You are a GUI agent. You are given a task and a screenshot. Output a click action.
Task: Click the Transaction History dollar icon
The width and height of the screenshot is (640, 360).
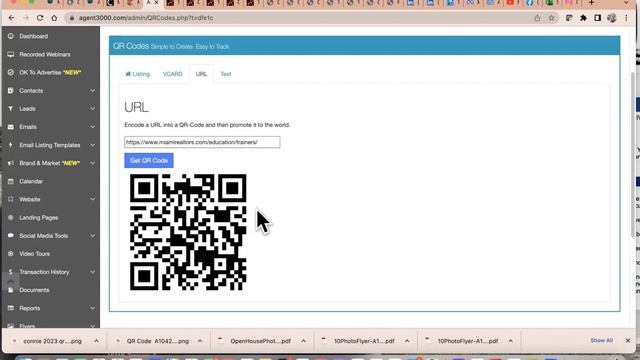click(11, 272)
